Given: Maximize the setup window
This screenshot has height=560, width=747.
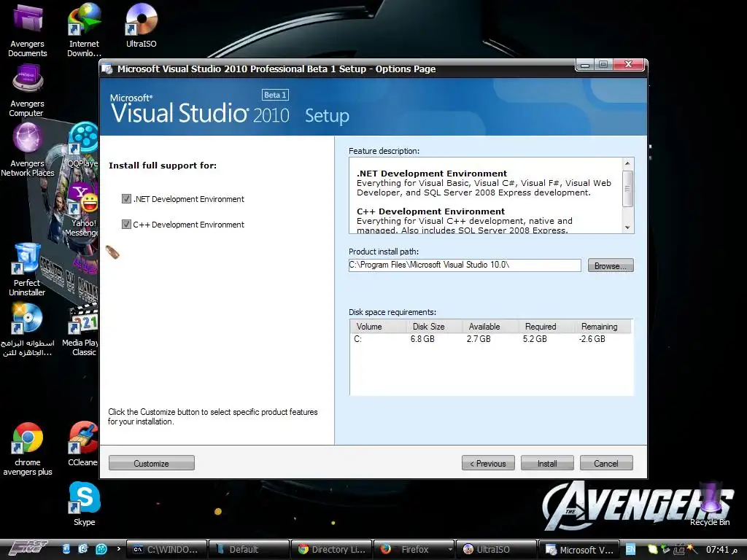Looking at the screenshot, I should click(603, 64).
